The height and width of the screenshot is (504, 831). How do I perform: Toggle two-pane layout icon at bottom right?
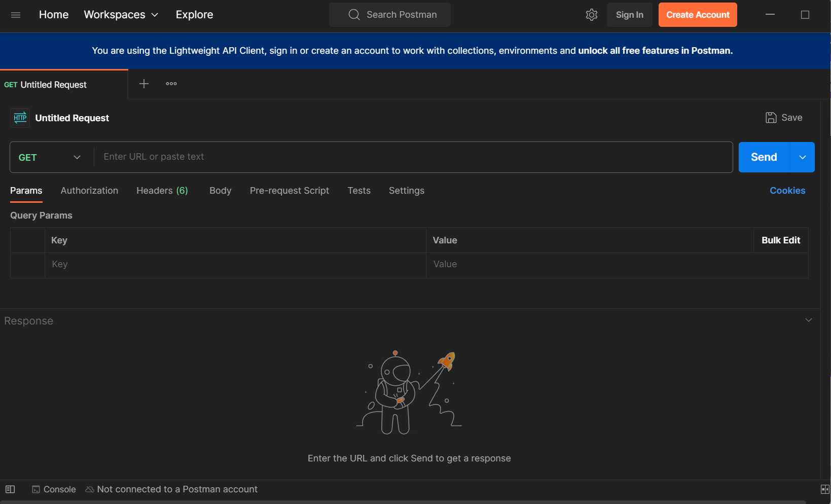[825, 489]
